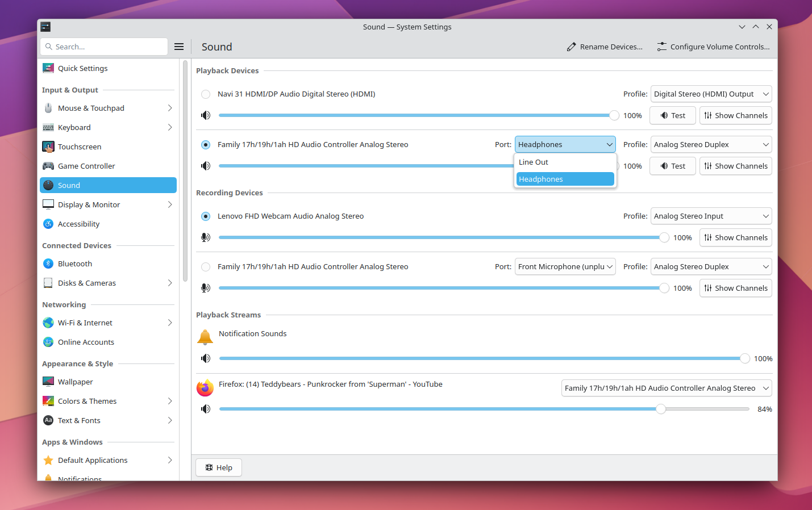Click the Quick Settings sidebar icon
The height and width of the screenshot is (510, 812).
point(48,68)
